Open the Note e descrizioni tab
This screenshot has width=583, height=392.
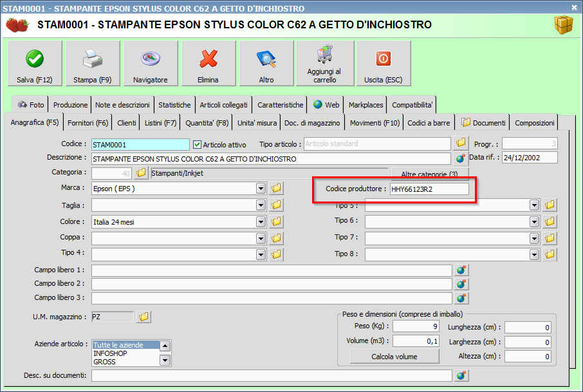(x=122, y=105)
